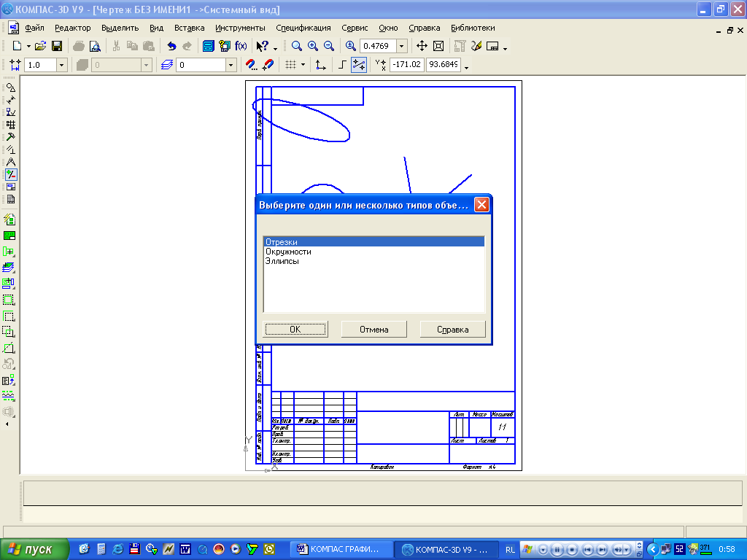
Task: Close the object type dialog
Action: pos(481,205)
